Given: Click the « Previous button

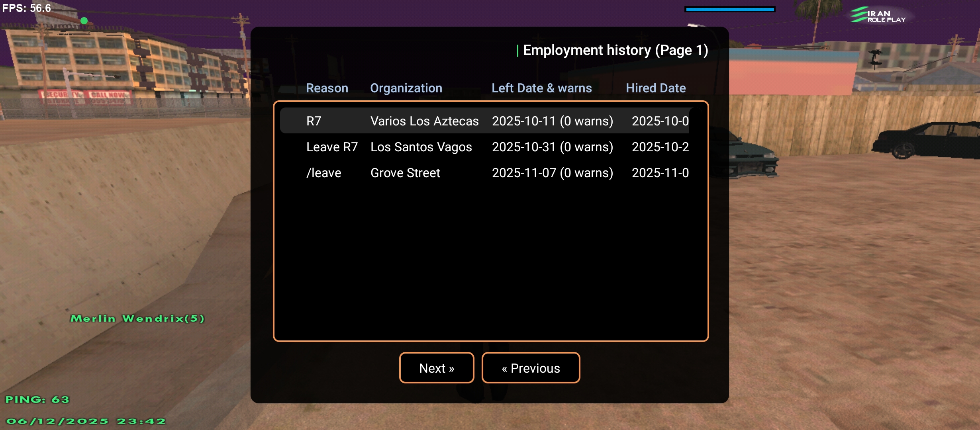Looking at the screenshot, I should 531,368.
